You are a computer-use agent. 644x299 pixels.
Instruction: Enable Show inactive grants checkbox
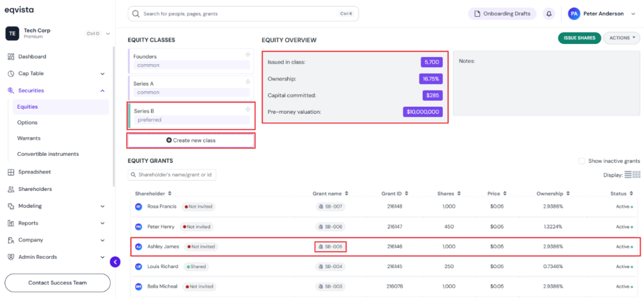[x=582, y=161]
